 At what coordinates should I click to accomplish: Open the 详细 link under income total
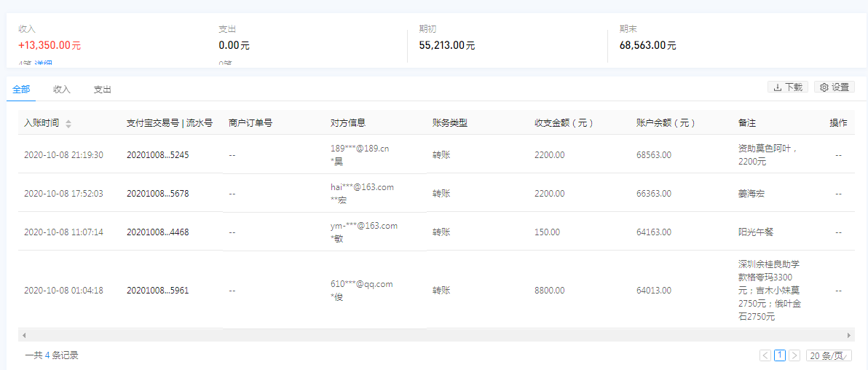coord(43,65)
